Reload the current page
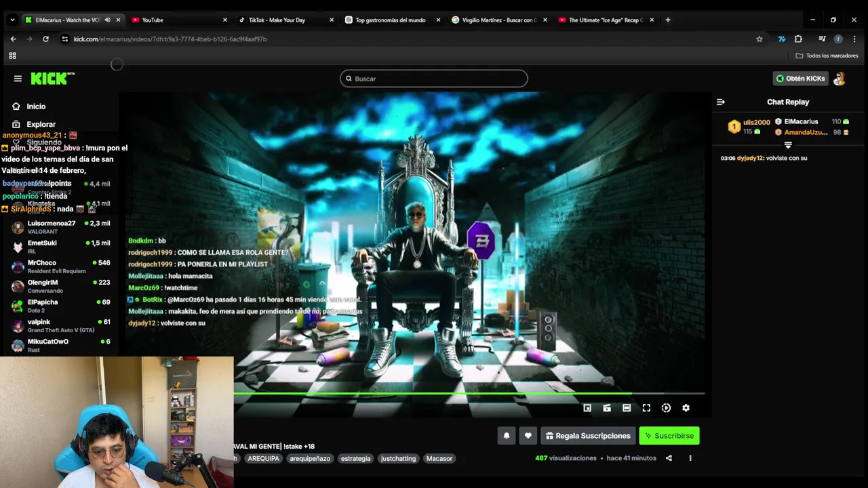 [45, 39]
